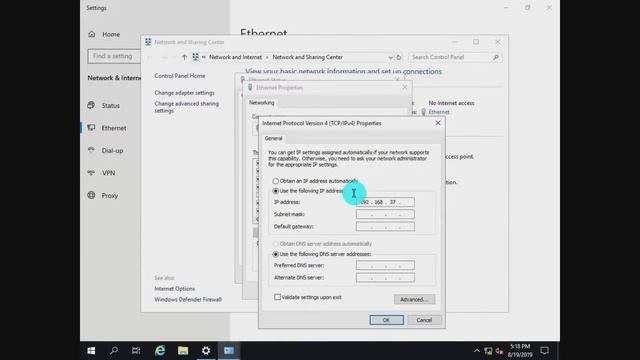Viewport: 640px width, 360px height.
Task: Open File Explorer from taskbar
Action: tap(183, 351)
